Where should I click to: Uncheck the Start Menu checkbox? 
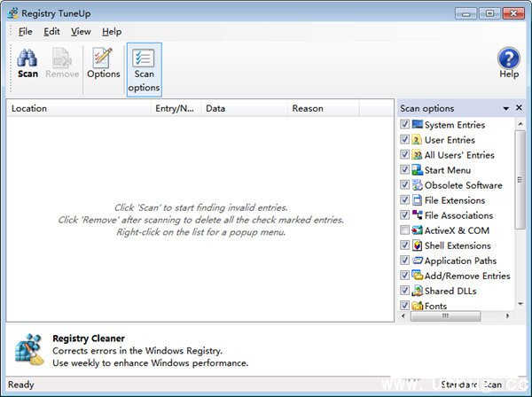[404, 169]
